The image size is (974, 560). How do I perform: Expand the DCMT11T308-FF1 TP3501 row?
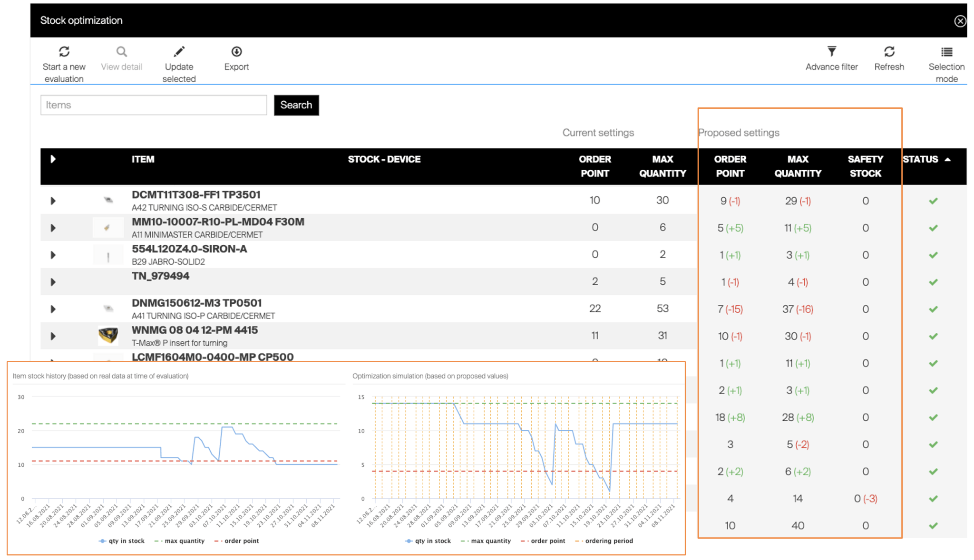click(x=53, y=201)
